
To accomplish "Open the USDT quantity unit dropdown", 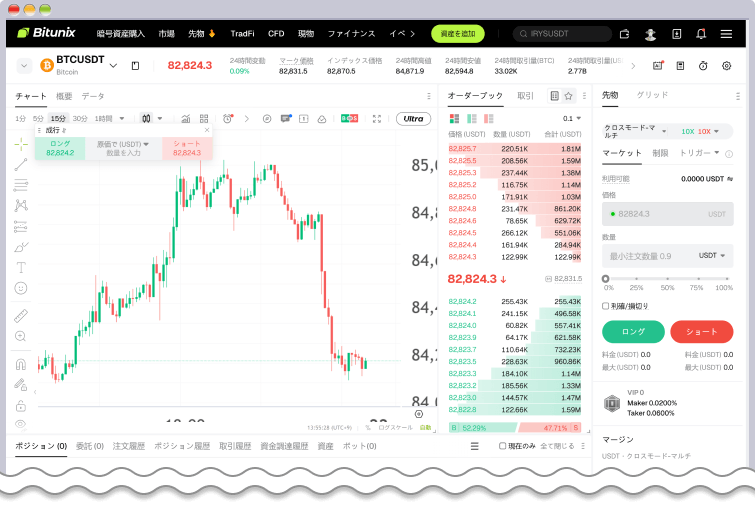I will pos(712,256).
